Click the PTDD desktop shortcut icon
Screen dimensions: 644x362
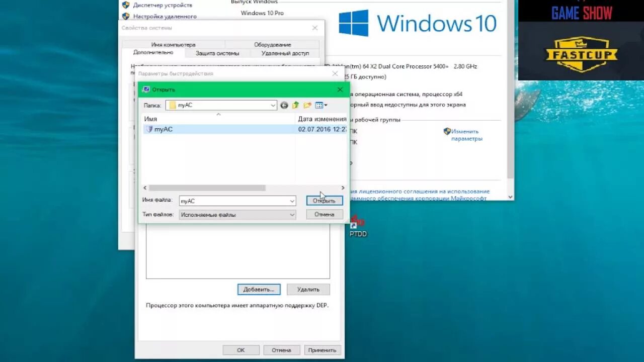click(x=358, y=226)
